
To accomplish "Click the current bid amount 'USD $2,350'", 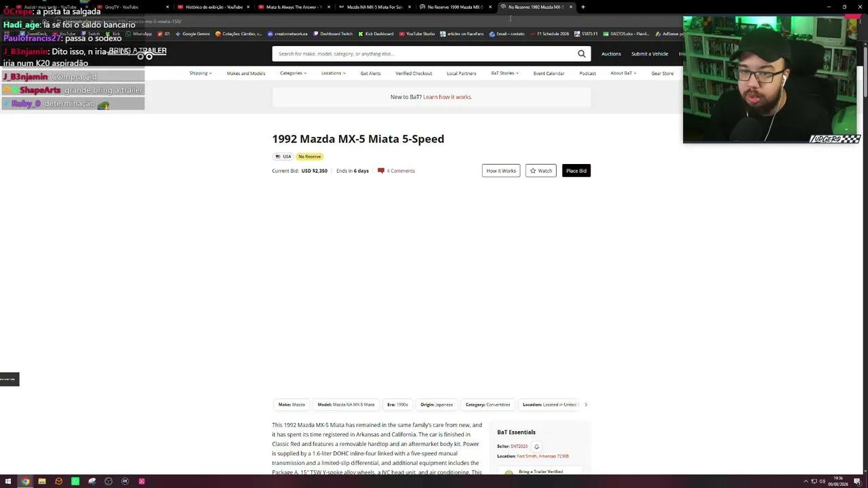I will tap(315, 171).
